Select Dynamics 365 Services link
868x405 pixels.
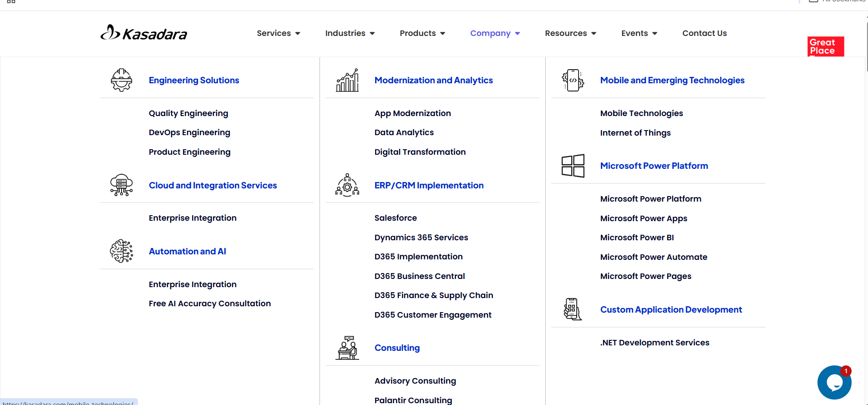click(x=421, y=238)
